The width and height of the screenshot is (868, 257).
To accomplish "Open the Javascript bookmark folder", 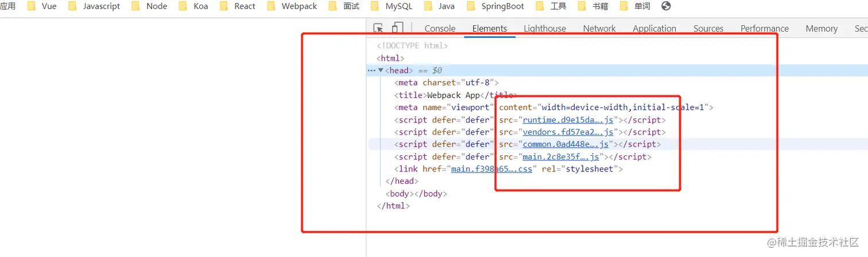I will 94,6.
